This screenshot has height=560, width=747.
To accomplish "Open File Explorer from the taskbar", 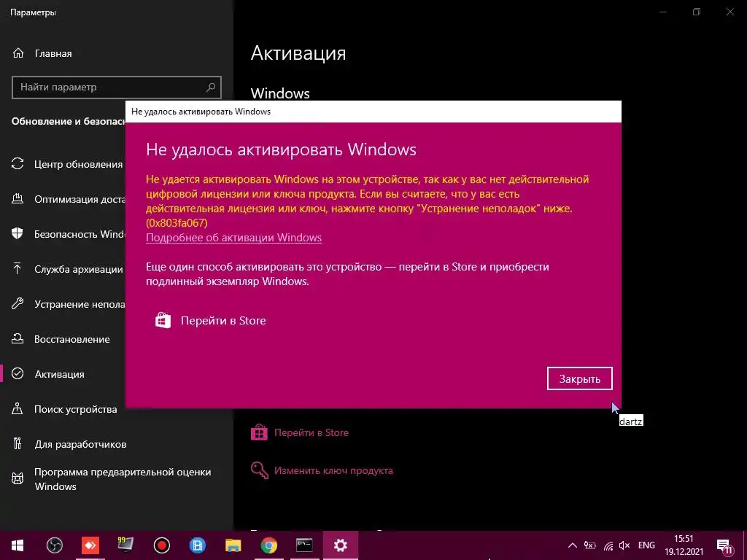I will click(x=233, y=545).
